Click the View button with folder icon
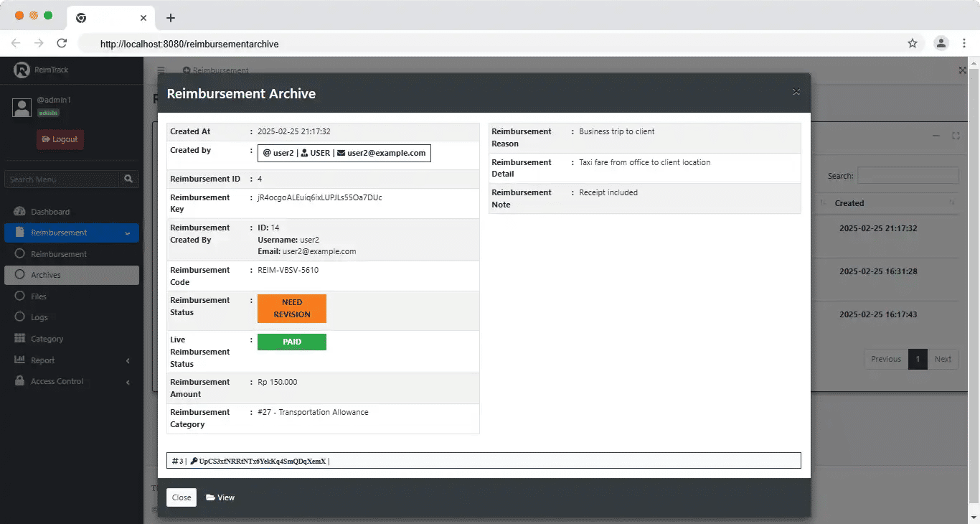Viewport: 980px width, 524px height. [220, 497]
